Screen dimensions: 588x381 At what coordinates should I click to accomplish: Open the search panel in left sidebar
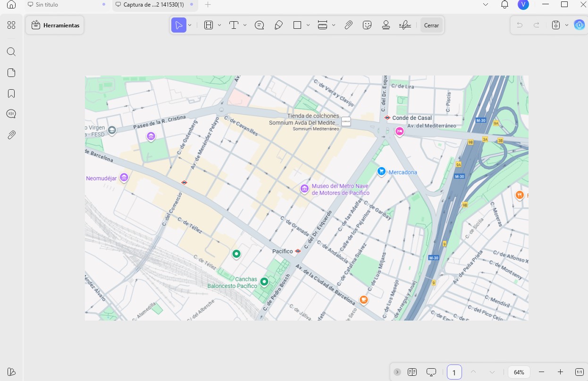tap(11, 52)
